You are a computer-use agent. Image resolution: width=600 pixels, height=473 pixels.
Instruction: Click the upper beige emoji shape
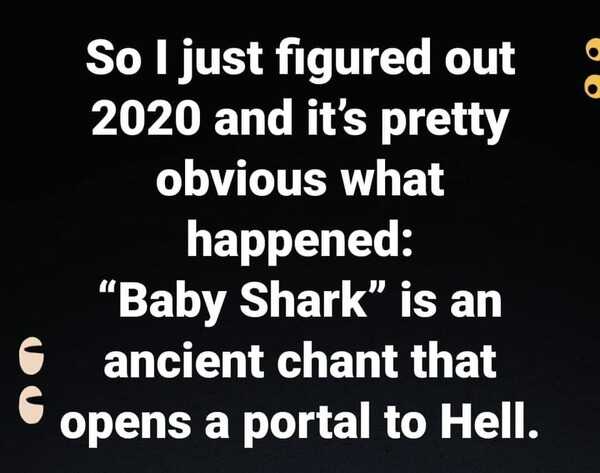click(31, 356)
